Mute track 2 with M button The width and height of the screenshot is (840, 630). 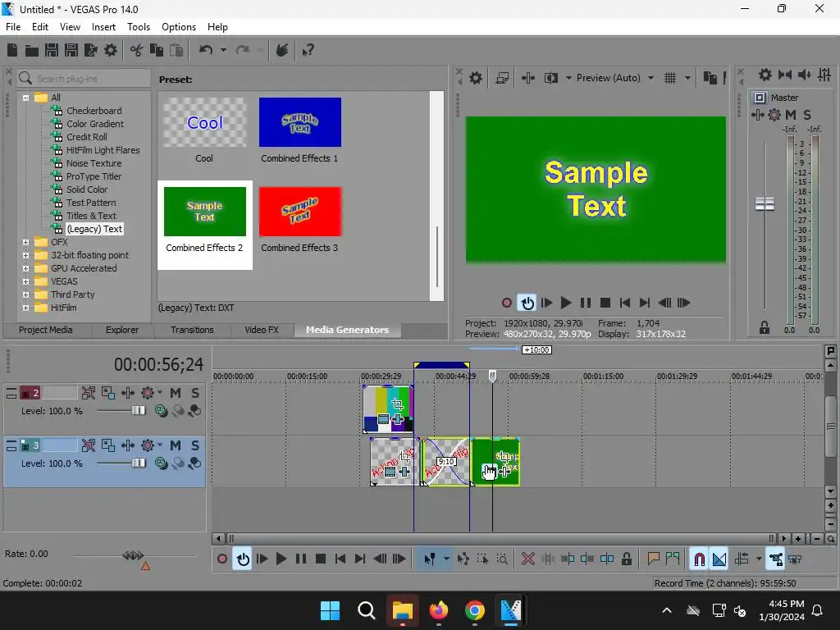tap(176, 393)
